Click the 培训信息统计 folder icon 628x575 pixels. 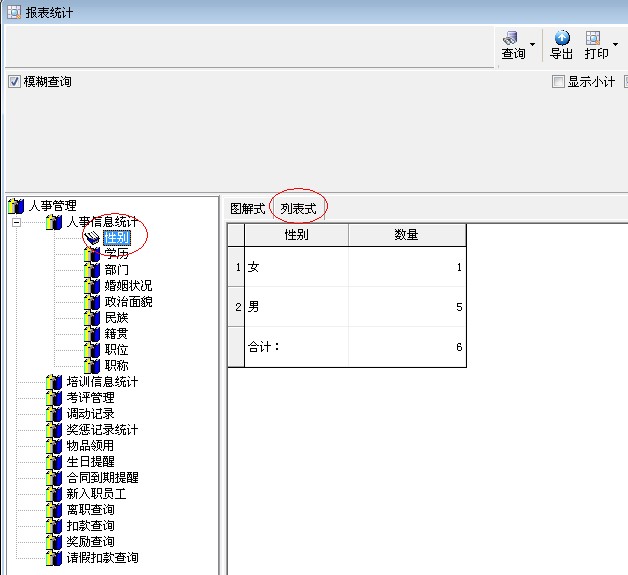click(x=54, y=382)
